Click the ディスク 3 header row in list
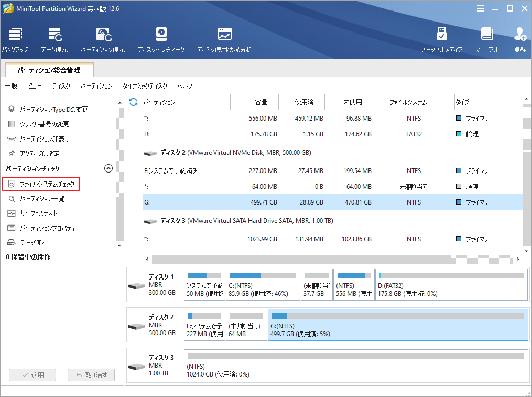 [x=332, y=221]
